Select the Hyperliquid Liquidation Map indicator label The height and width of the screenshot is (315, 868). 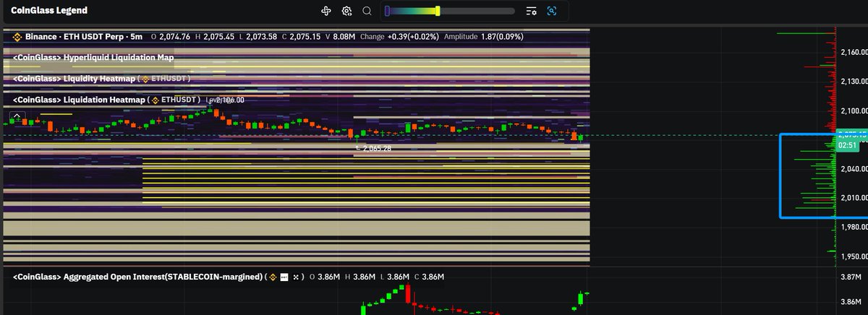(93, 57)
